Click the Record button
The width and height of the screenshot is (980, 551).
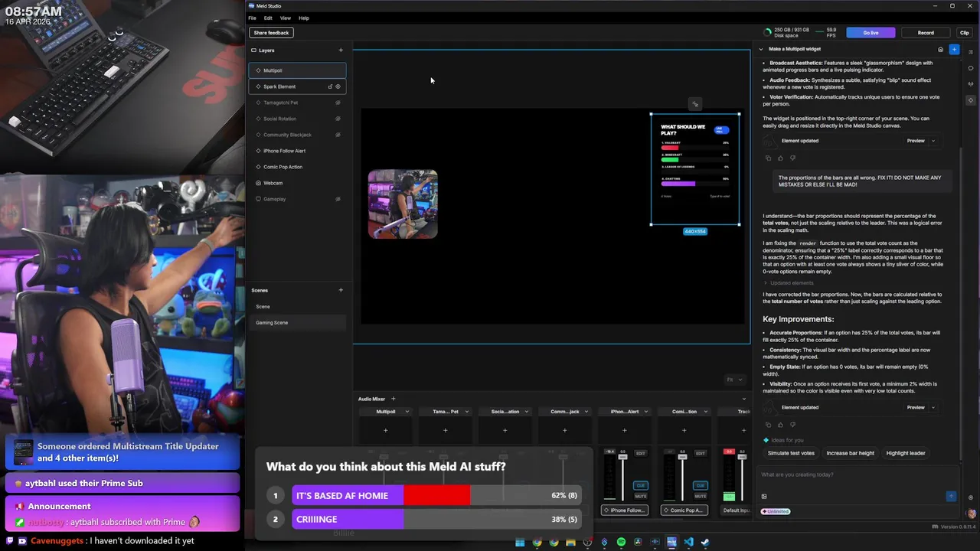pos(926,33)
